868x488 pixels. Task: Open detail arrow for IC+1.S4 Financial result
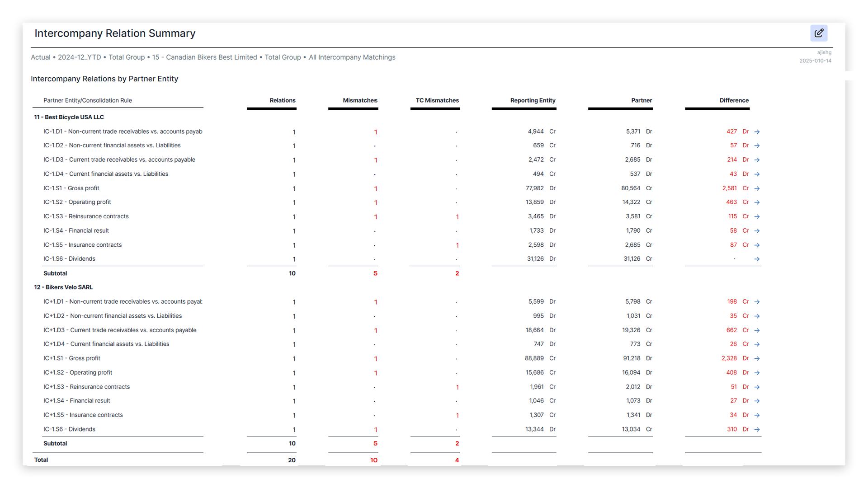[757, 401]
